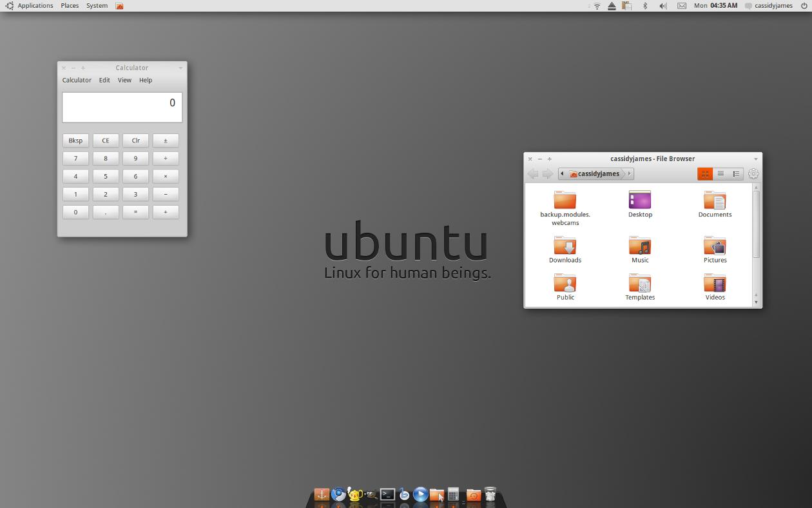Open Terminal from the dock
Viewport: 812px width, 508px height.
387,494
